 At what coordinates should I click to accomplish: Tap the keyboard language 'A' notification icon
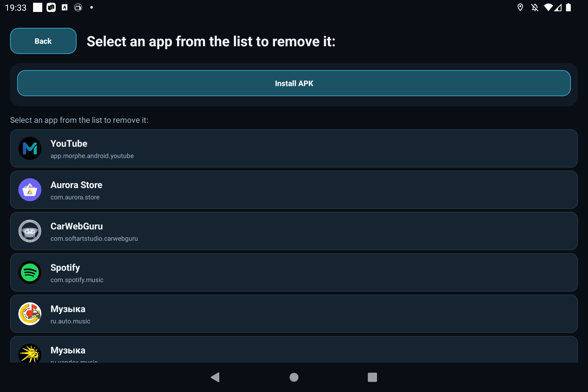(x=65, y=7)
